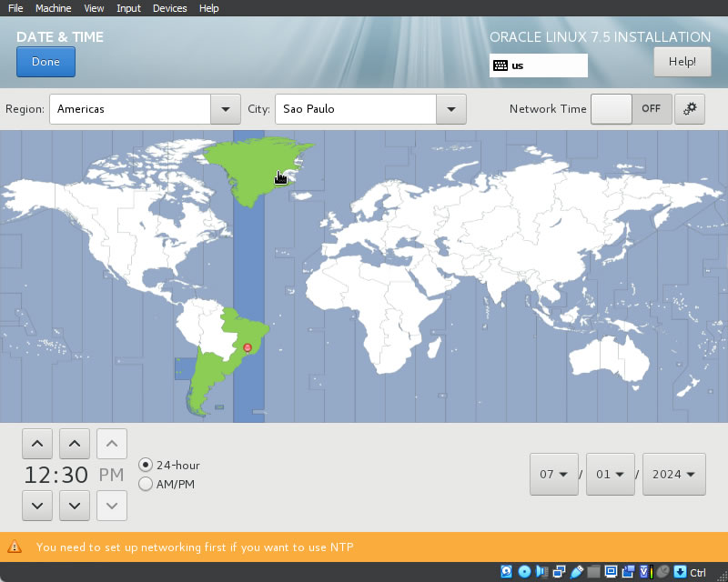Click VirtualBox shared folders icon
This screenshot has width=728, height=582.
[594, 571]
